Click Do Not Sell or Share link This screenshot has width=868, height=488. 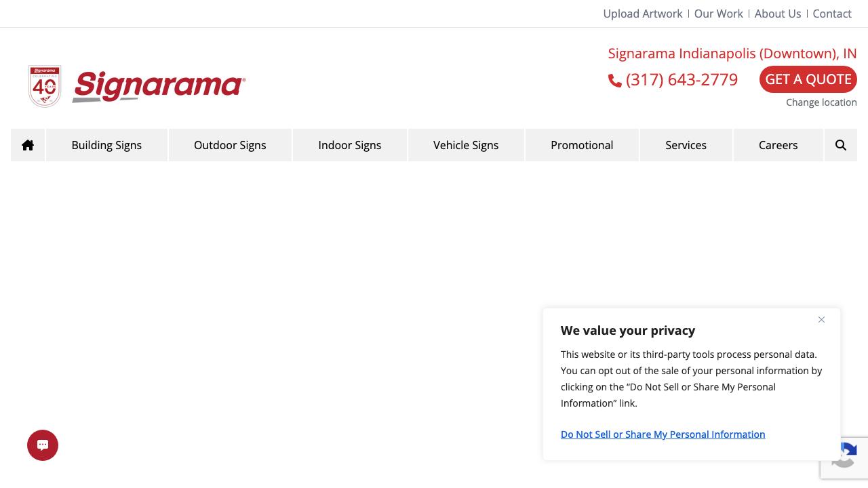pyautogui.click(x=663, y=434)
